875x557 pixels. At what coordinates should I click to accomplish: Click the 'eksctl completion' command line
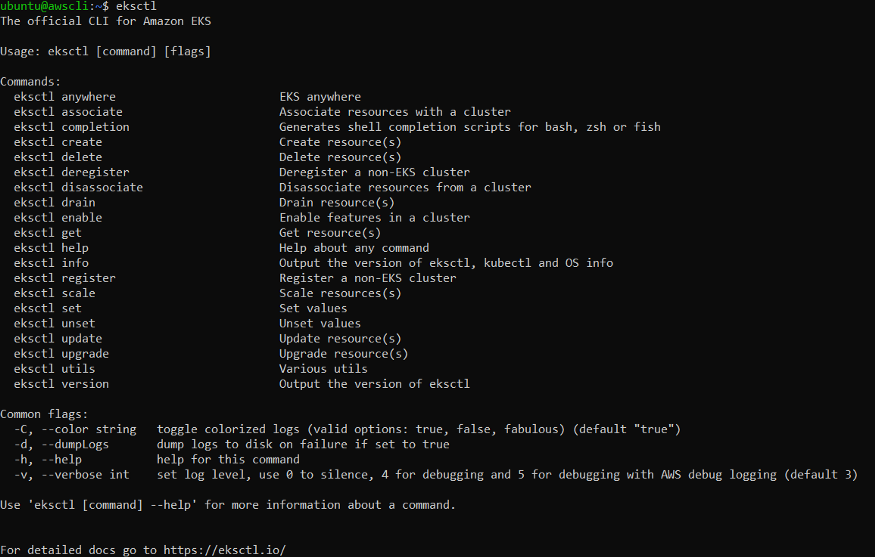point(72,127)
